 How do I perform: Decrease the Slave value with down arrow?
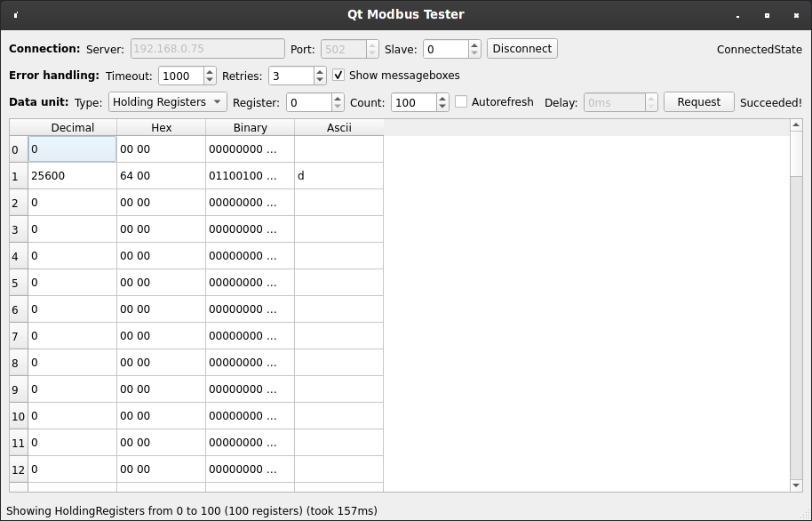pyautogui.click(x=474, y=53)
